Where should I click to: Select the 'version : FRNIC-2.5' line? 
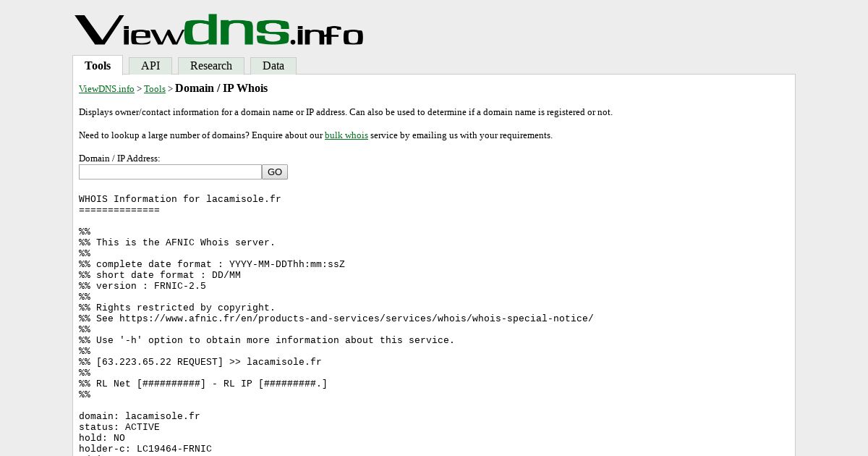tap(142, 286)
